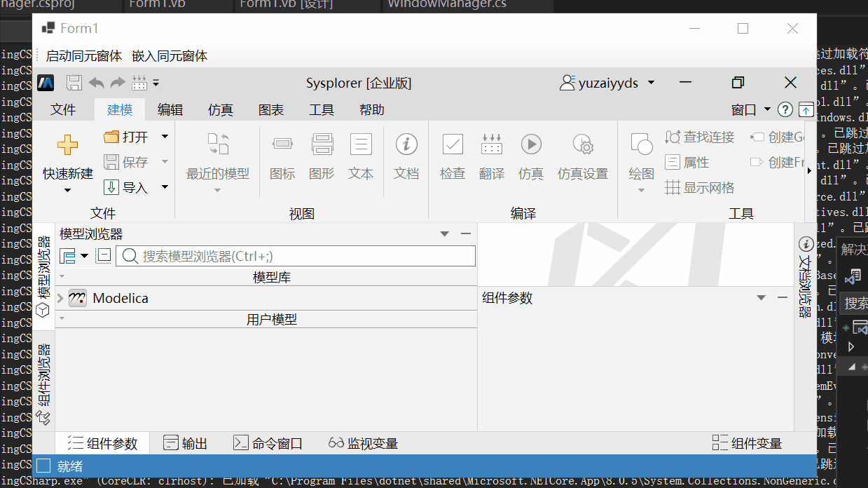Click the 仿真 play button in ribbon

pyautogui.click(x=531, y=157)
